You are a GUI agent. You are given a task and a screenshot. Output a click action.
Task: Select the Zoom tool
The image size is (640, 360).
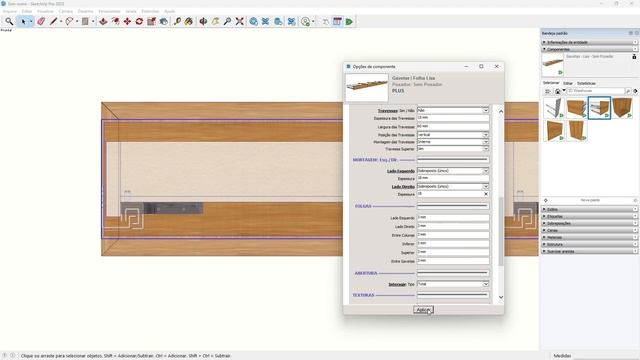[x=227, y=21]
